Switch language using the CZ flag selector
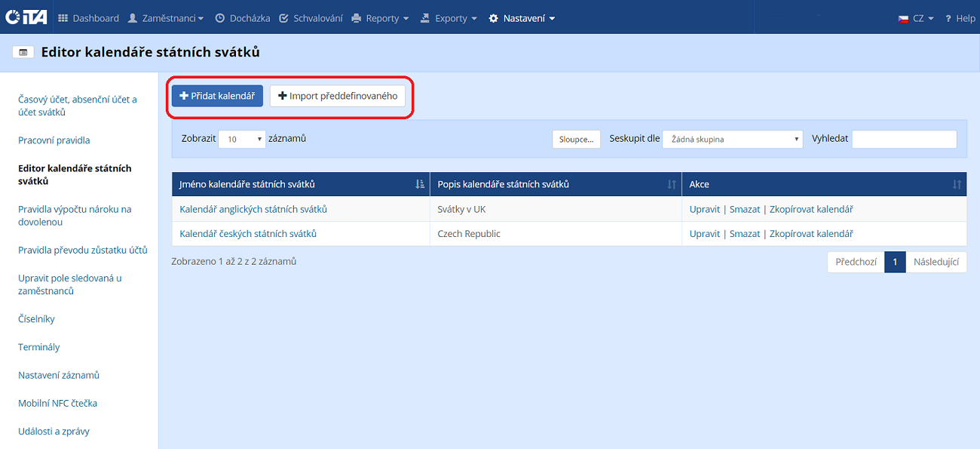 point(916,18)
